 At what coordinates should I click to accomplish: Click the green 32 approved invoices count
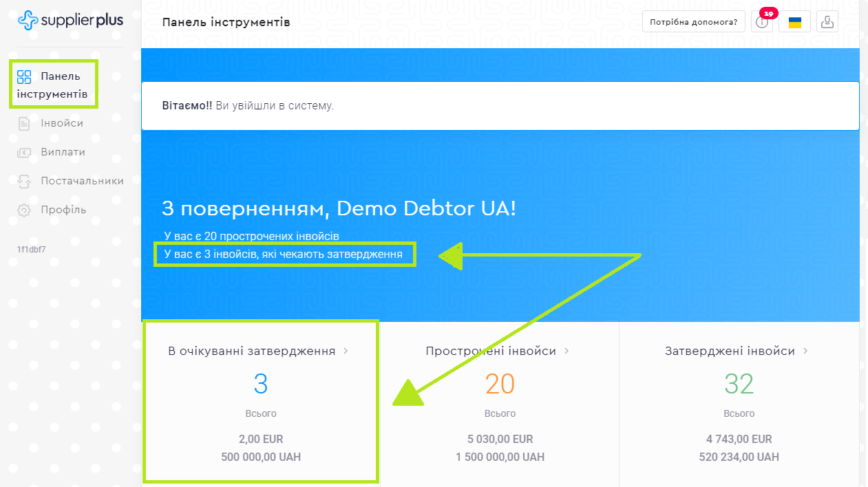coord(739,384)
